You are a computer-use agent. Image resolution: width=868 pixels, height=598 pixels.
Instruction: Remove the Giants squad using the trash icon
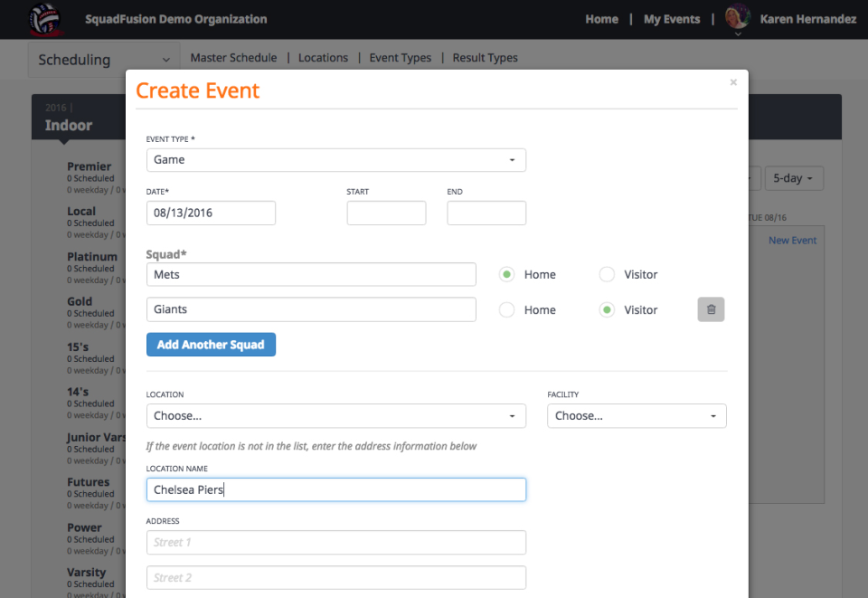point(711,309)
